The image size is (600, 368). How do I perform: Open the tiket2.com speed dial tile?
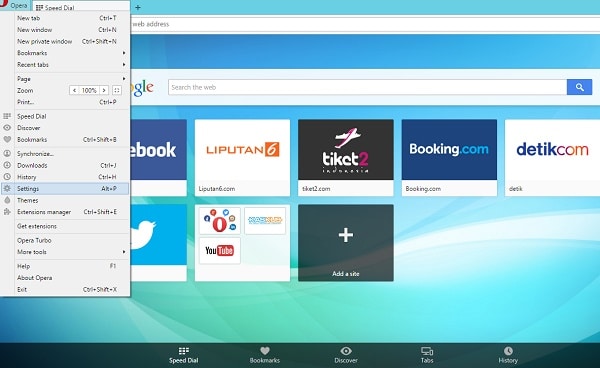coord(346,158)
